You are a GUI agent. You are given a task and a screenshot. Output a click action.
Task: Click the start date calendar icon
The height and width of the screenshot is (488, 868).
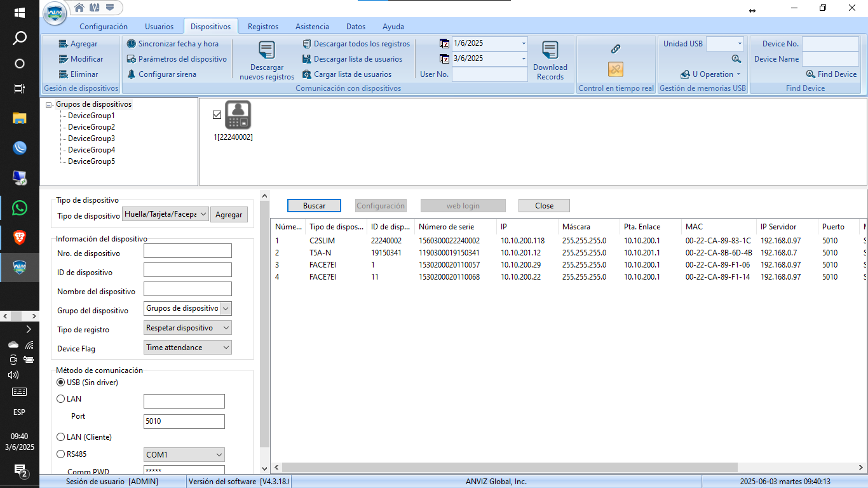point(445,43)
